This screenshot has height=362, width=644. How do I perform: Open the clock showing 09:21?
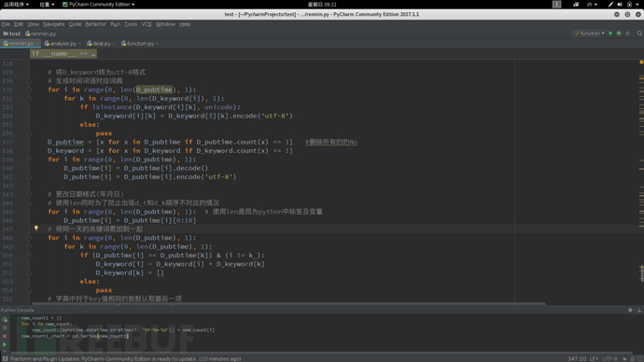322,4
